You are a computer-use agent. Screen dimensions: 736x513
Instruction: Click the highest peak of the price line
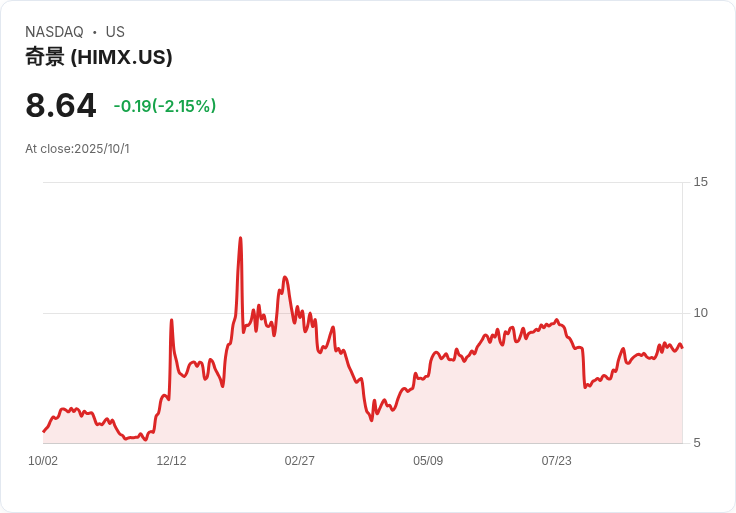(x=241, y=239)
